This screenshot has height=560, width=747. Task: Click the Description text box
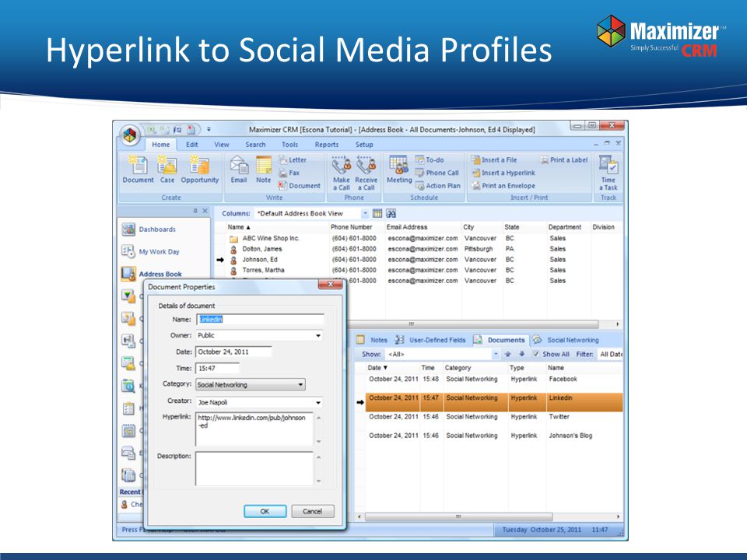[x=254, y=468]
